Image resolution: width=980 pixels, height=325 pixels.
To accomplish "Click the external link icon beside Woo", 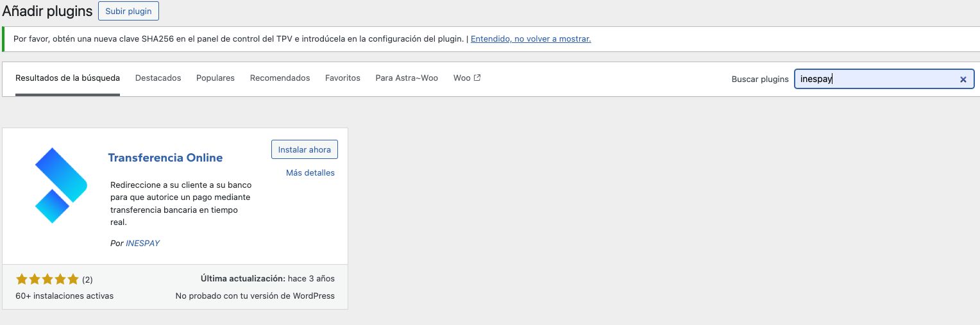I will [x=477, y=78].
